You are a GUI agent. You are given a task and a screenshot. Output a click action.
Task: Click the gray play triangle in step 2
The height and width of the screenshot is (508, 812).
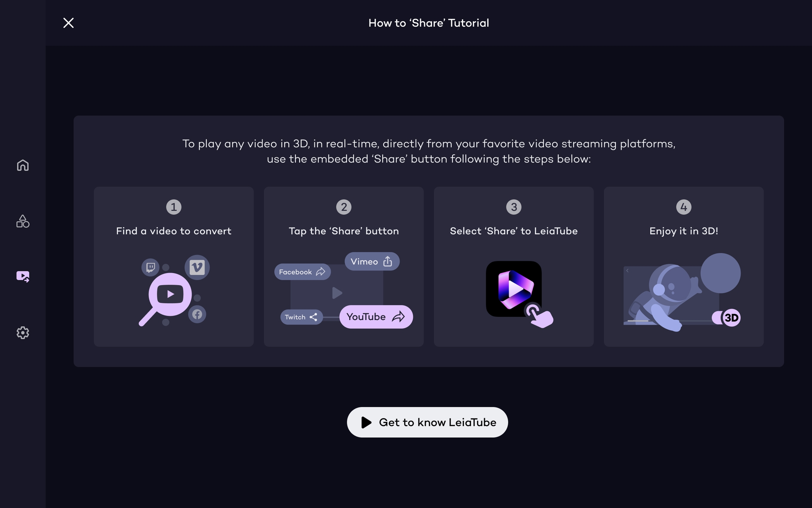click(x=337, y=293)
